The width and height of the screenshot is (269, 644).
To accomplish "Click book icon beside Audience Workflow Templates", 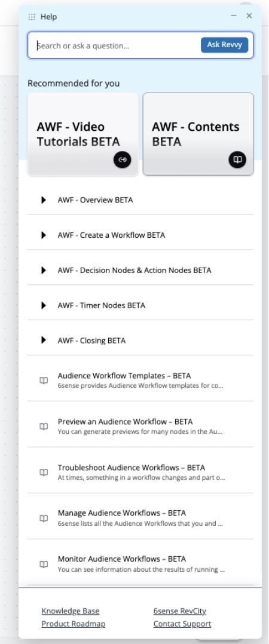I will tap(44, 381).
